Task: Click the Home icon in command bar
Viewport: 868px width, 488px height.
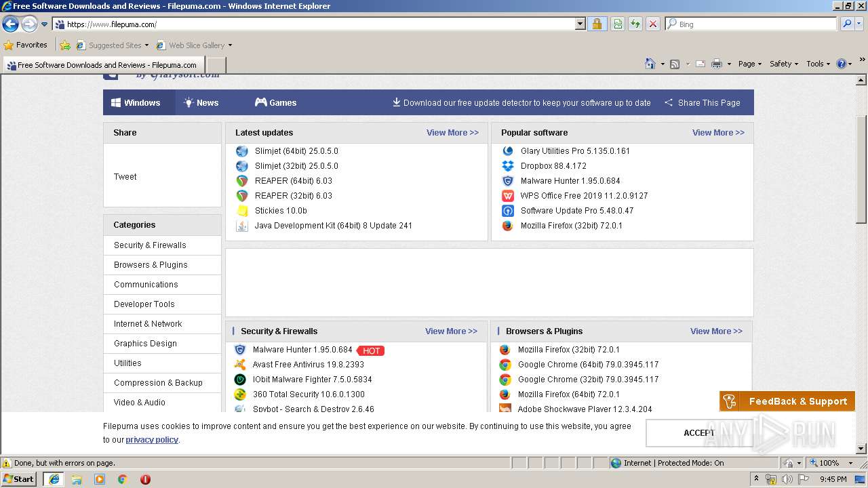Action: coord(650,64)
